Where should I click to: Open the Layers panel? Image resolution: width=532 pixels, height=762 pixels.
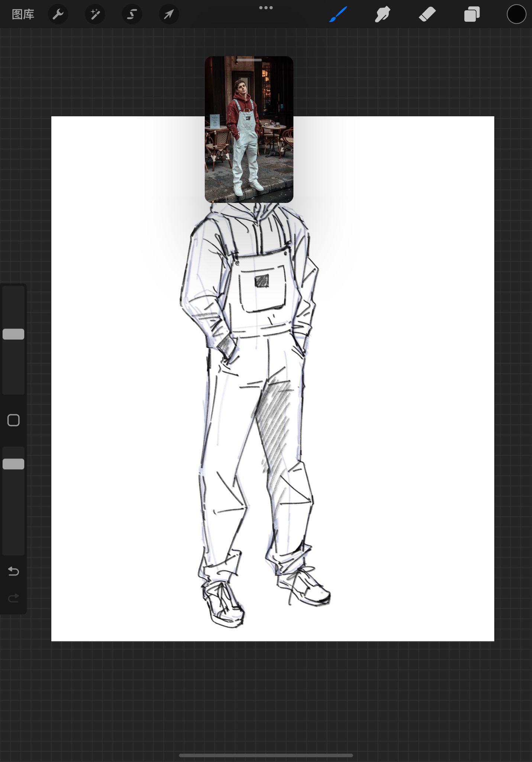tap(472, 15)
